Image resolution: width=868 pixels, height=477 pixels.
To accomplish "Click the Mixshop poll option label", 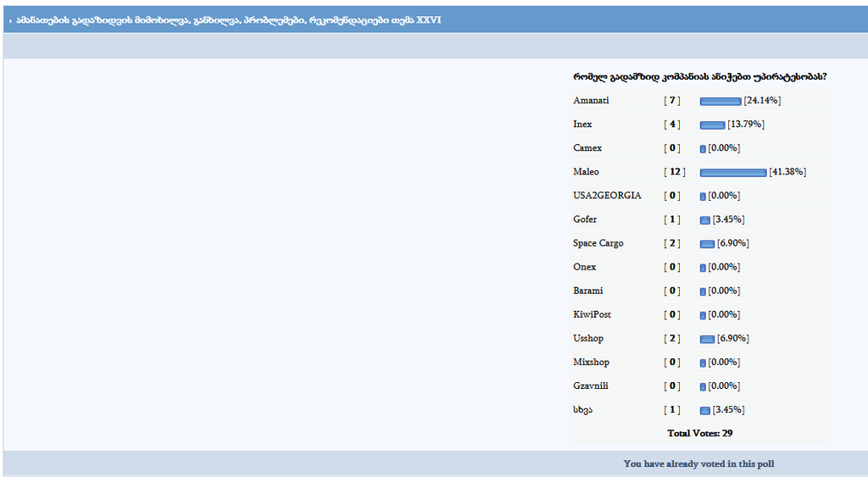I will pos(591,362).
